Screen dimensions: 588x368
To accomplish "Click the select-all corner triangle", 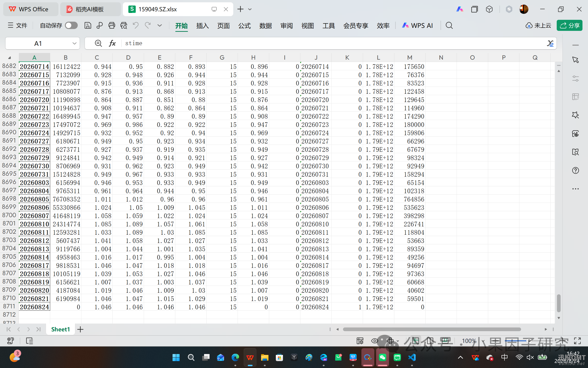I will point(10,58).
